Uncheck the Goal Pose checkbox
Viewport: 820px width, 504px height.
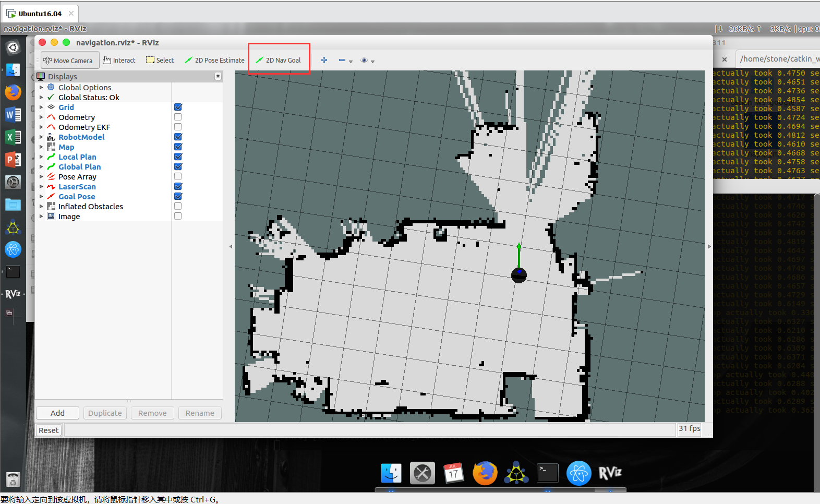178,196
